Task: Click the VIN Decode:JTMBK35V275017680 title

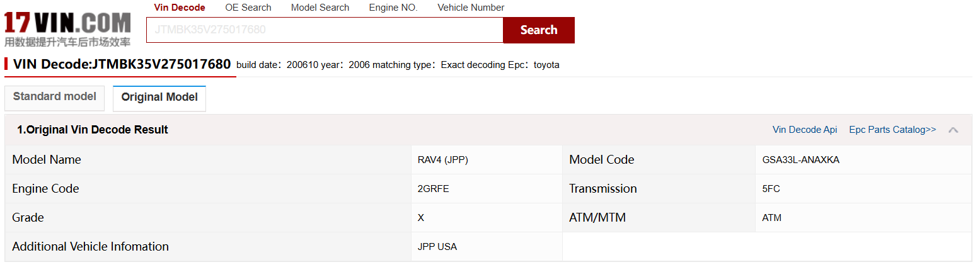Action: pos(122,64)
